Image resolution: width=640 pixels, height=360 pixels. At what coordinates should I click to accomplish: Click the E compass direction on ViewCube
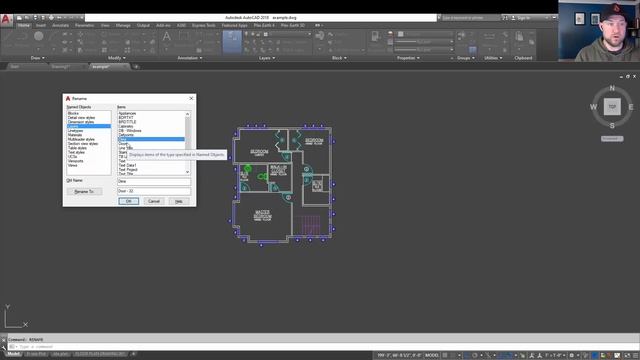(x=631, y=107)
